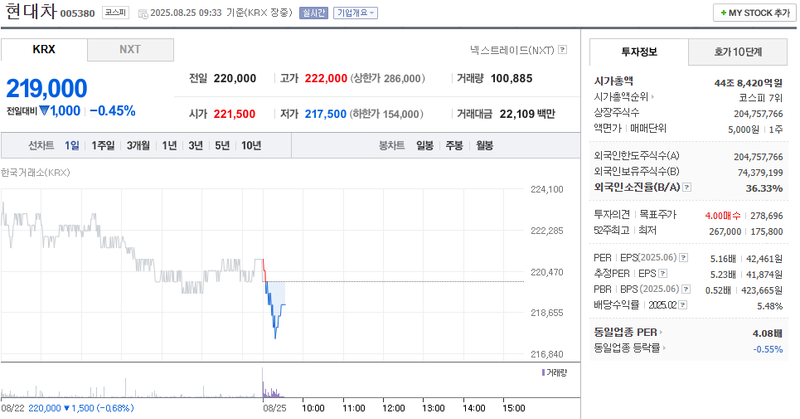Open the 동일업종 PER arrow link
The height and width of the screenshot is (419, 800).
pyautogui.click(x=661, y=332)
